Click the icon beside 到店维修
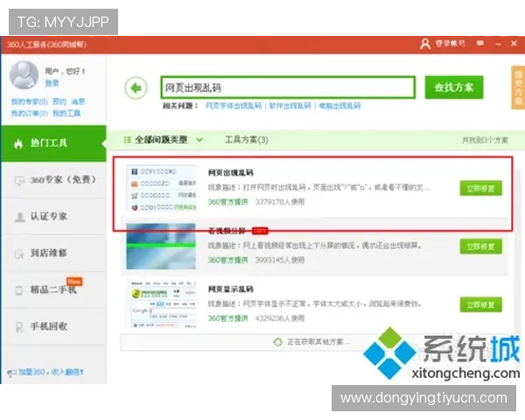 [19, 255]
